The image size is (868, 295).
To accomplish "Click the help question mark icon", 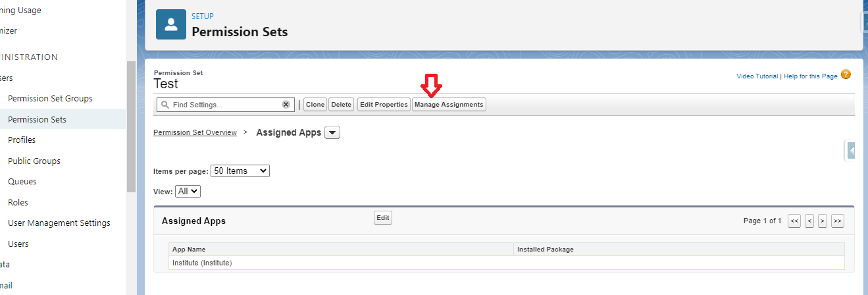I will point(846,75).
